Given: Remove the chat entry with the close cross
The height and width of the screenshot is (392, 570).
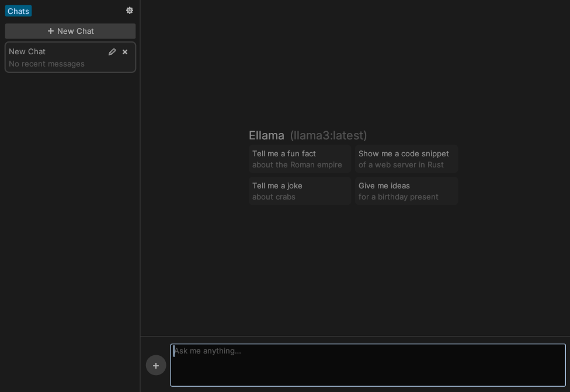Looking at the screenshot, I should click(125, 51).
